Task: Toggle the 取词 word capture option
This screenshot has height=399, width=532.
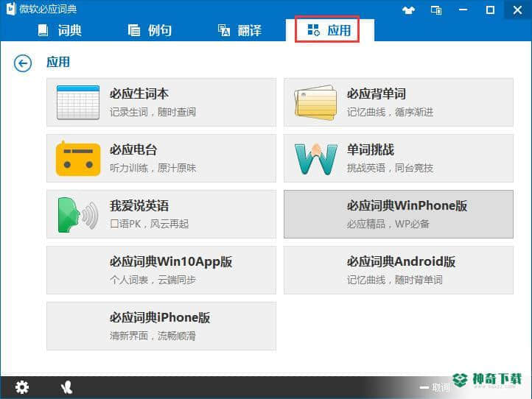Action: tap(435, 387)
